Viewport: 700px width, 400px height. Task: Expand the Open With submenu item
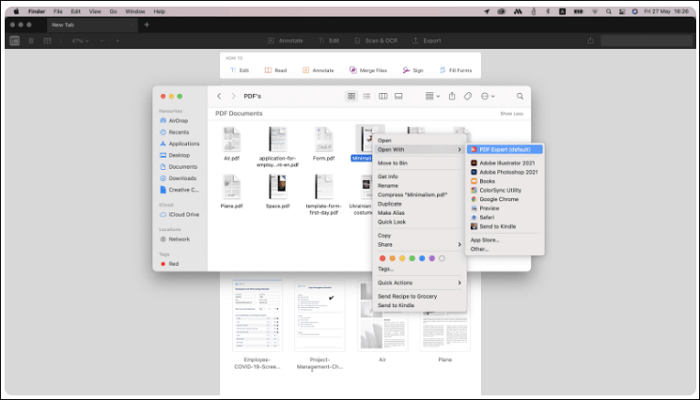tap(420, 150)
